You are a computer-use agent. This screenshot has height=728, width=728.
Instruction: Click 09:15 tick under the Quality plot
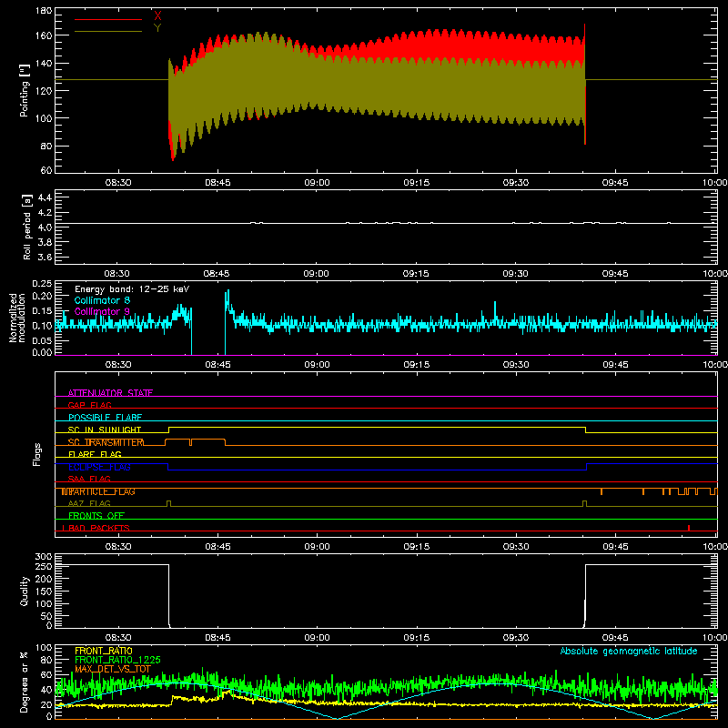point(417,638)
